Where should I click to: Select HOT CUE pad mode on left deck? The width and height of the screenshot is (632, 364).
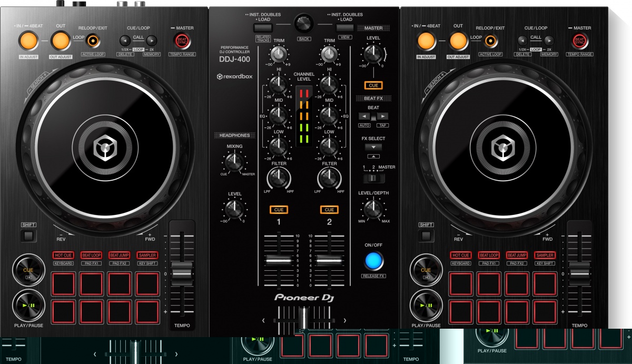click(64, 255)
